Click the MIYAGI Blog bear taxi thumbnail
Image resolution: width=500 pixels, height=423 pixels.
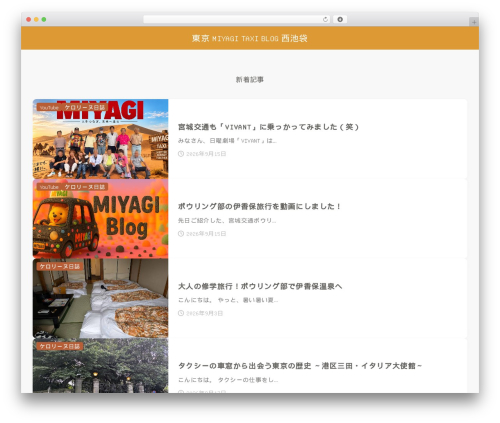pos(100,219)
